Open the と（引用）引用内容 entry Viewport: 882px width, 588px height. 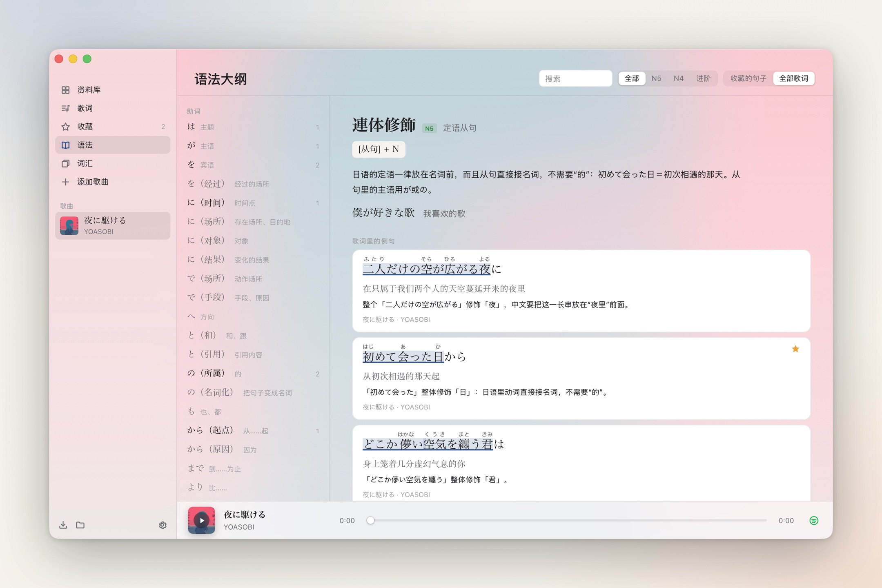(253, 354)
